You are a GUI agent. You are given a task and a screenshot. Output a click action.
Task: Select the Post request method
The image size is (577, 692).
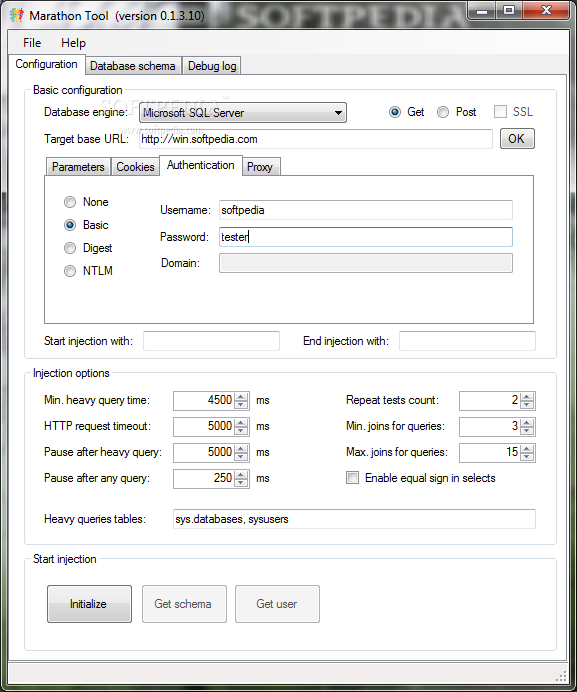[443, 112]
